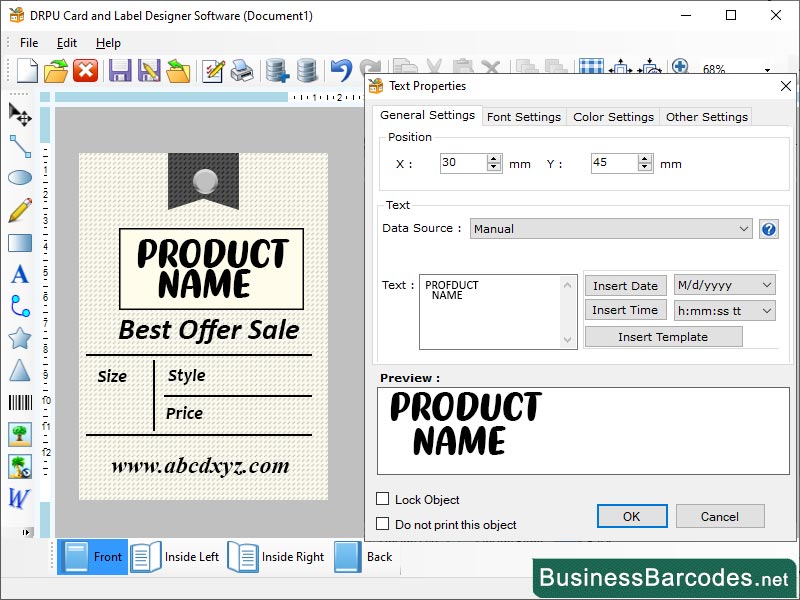Viewport: 800px width, 600px height.
Task: Switch to the Font Settings tab
Action: coord(524,116)
